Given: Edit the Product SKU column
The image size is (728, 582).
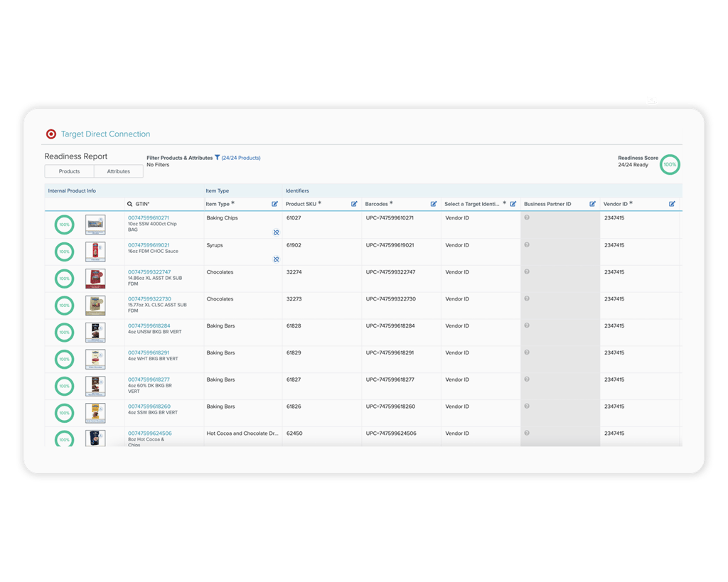Looking at the screenshot, I should [354, 204].
